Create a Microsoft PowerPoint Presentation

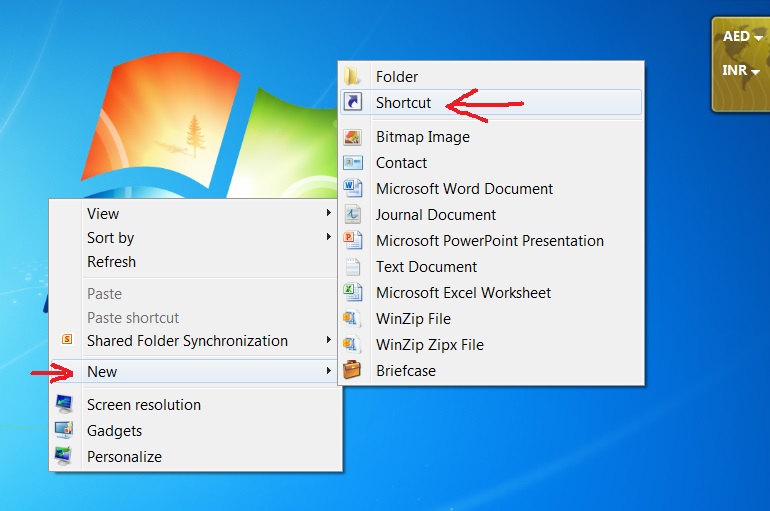490,241
